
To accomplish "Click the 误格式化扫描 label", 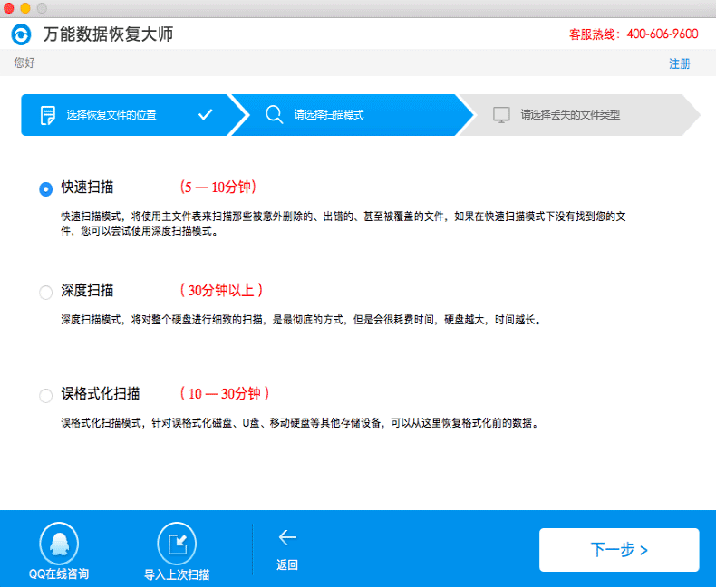I will pos(101,393).
